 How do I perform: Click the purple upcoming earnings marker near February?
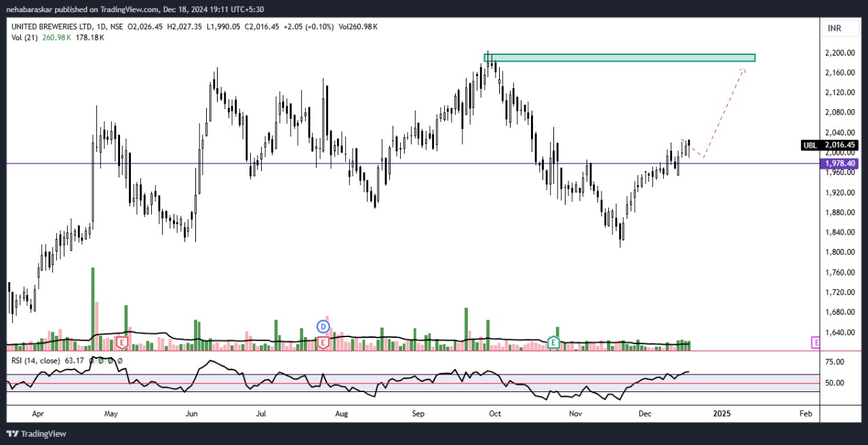pyautogui.click(x=816, y=343)
